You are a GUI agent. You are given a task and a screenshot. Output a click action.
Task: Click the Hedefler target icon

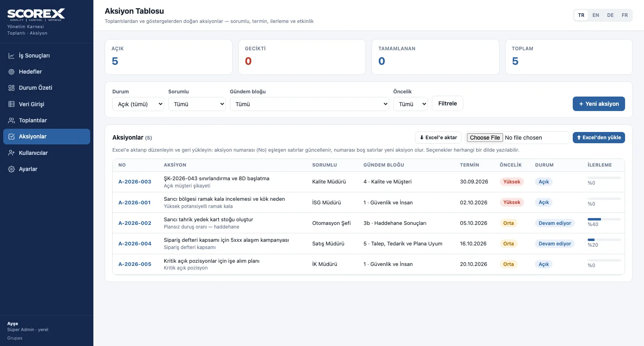click(x=12, y=72)
